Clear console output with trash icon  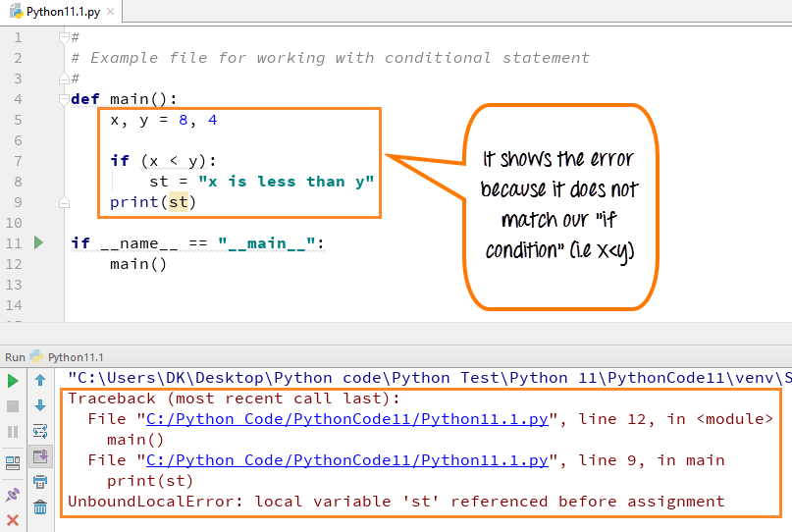(40, 507)
